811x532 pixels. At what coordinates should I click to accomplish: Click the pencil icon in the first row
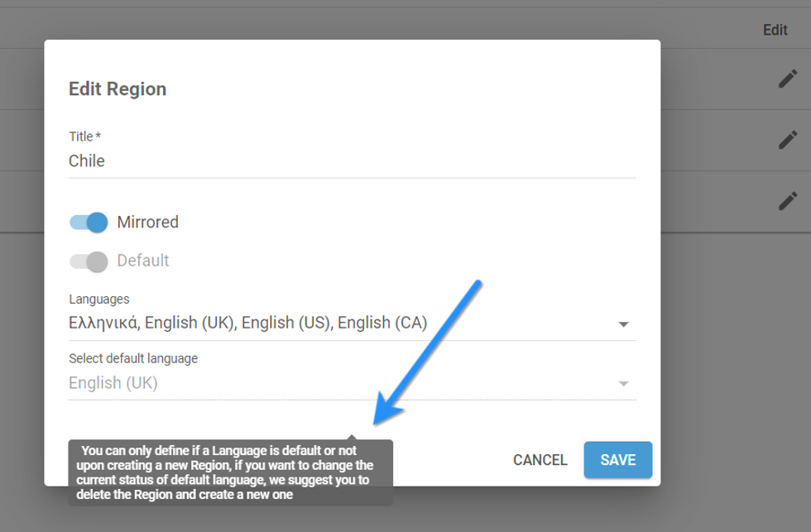788,79
